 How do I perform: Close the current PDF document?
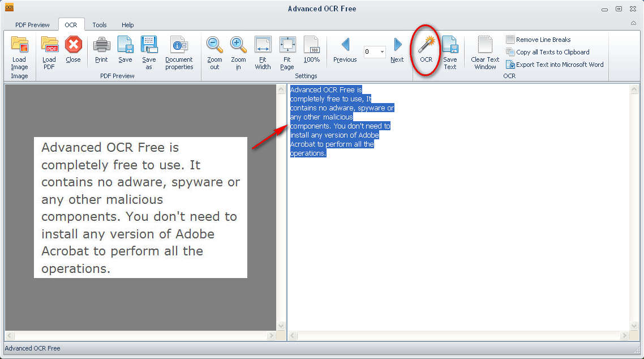point(73,45)
